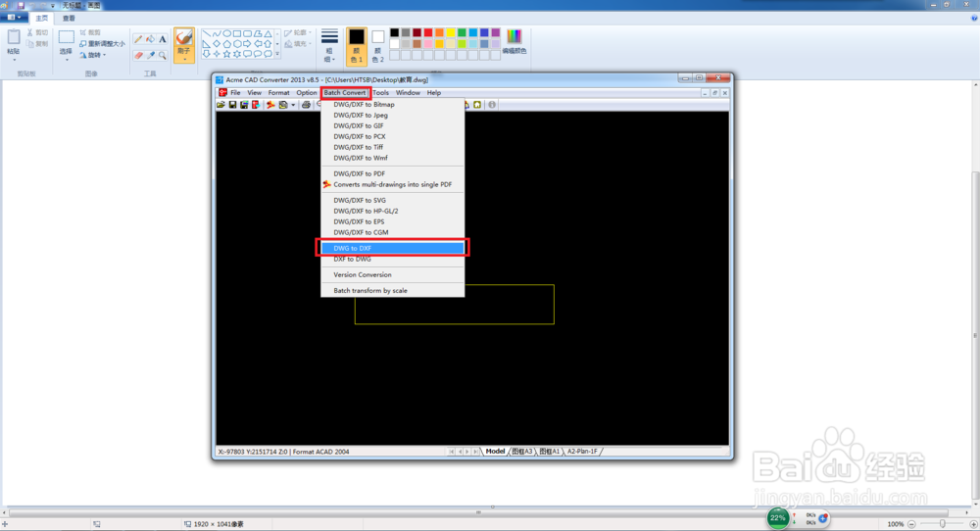Select the Pencil tool in Paint
This screenshot has width=980, height=531.
tap(138, 39)
